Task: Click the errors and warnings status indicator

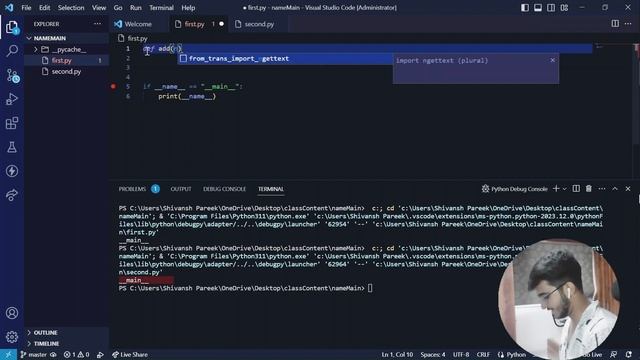Action: [x=76, y=355]
